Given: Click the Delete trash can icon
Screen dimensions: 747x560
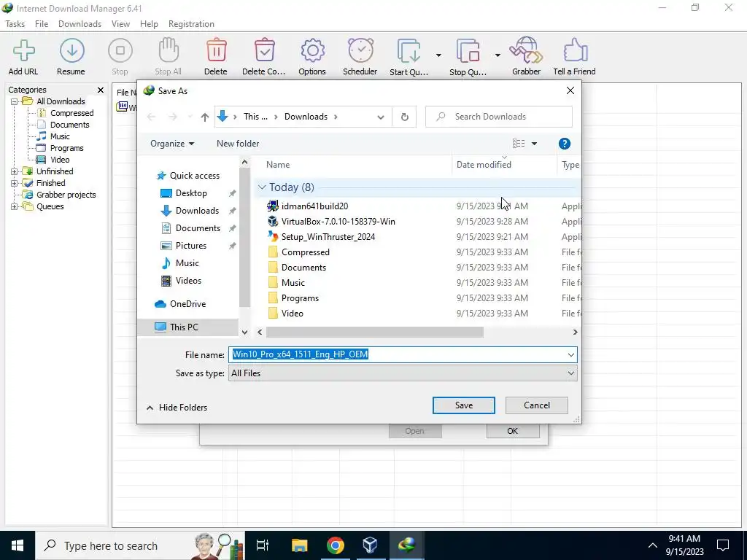Looking at the screenshot, I should (216, 51).
